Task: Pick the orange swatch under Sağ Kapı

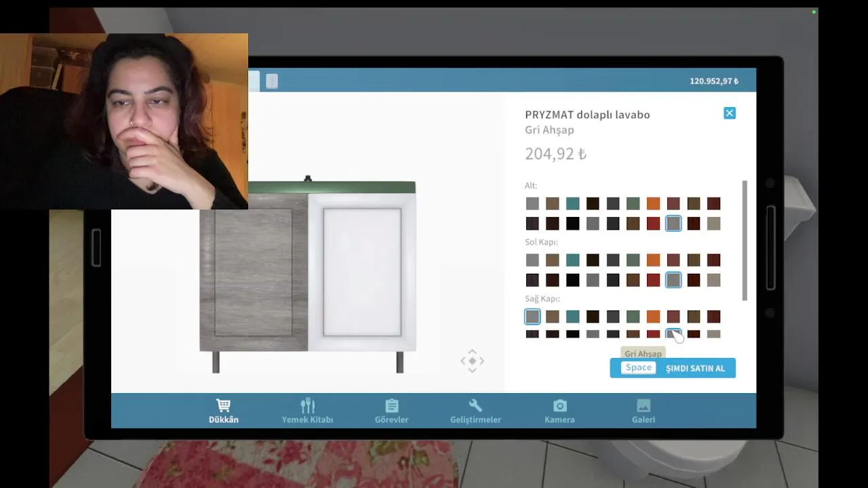Action: click(653, 317)
